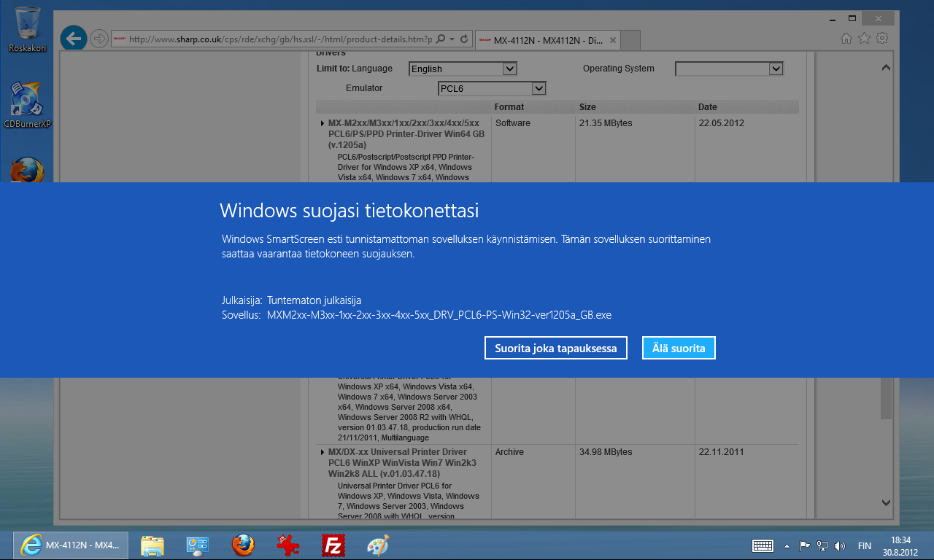Click the date 22.05.2012 cell
The height and width of the screenshot is (560, 934).
tap(721, 123)
